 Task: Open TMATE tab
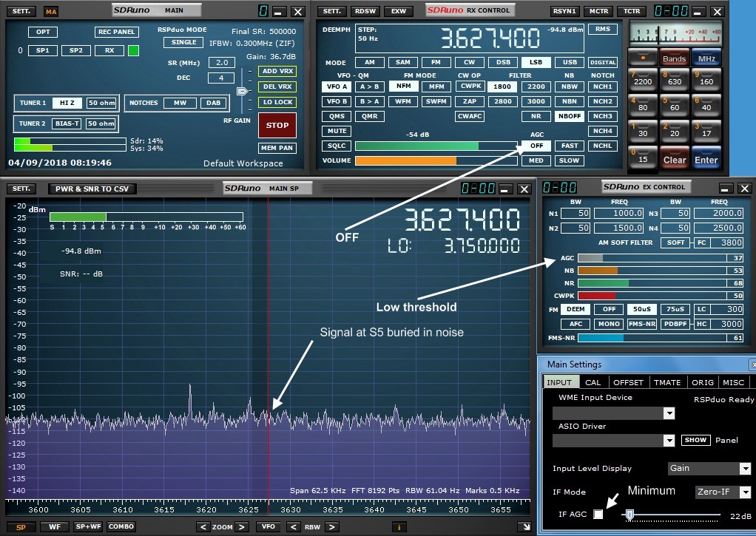(667, 382)
